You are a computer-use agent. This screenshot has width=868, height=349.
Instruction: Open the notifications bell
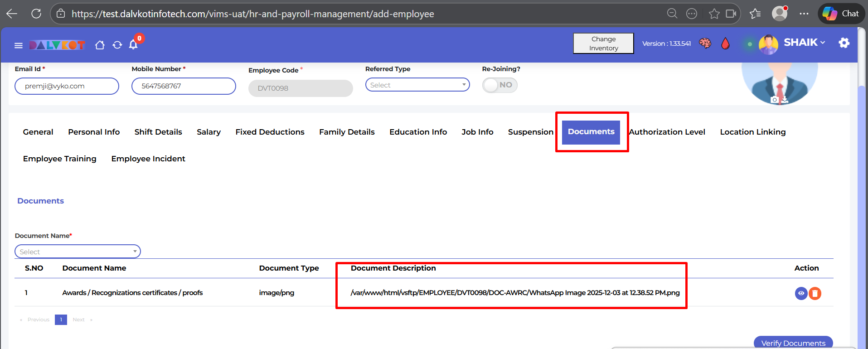tap(133, 44)
